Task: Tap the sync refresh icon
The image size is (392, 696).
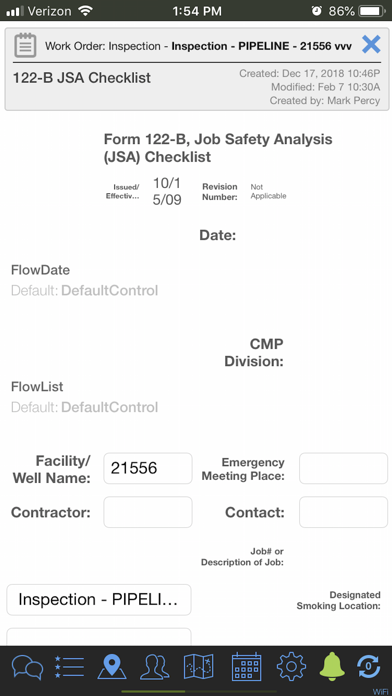Action: point(368,667)
